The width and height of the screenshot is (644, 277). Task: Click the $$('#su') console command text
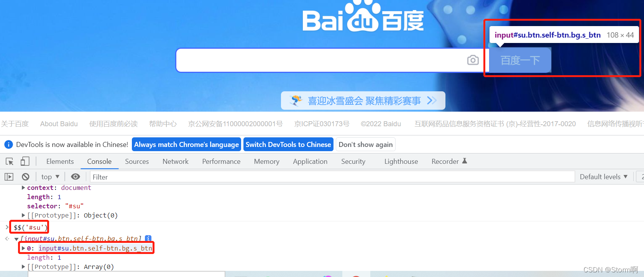point(30,228)
